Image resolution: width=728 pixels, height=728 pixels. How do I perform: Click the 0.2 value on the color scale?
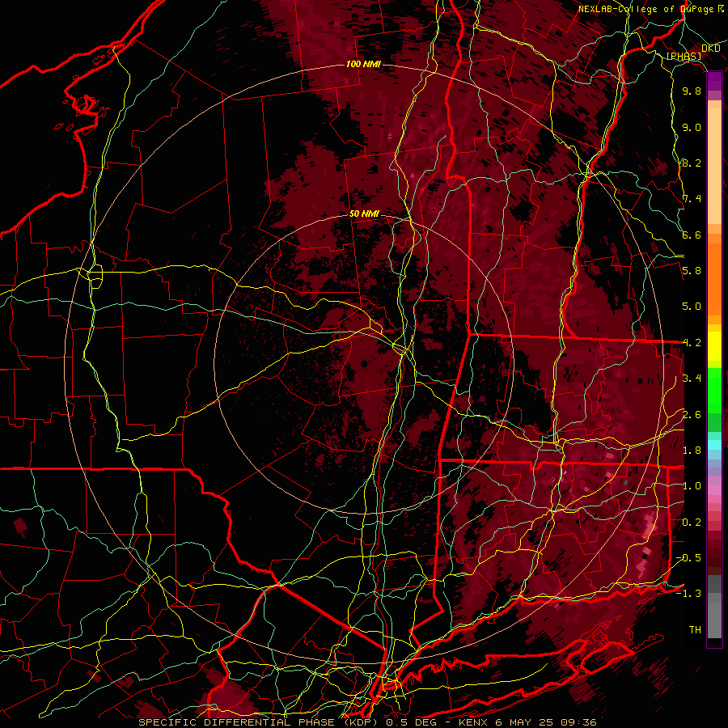[692, 523]
